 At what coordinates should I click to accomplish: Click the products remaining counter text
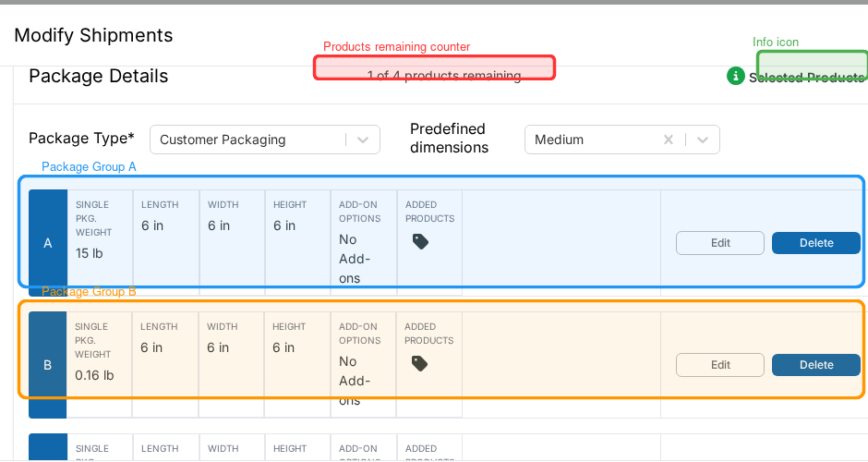pos(444,76)
